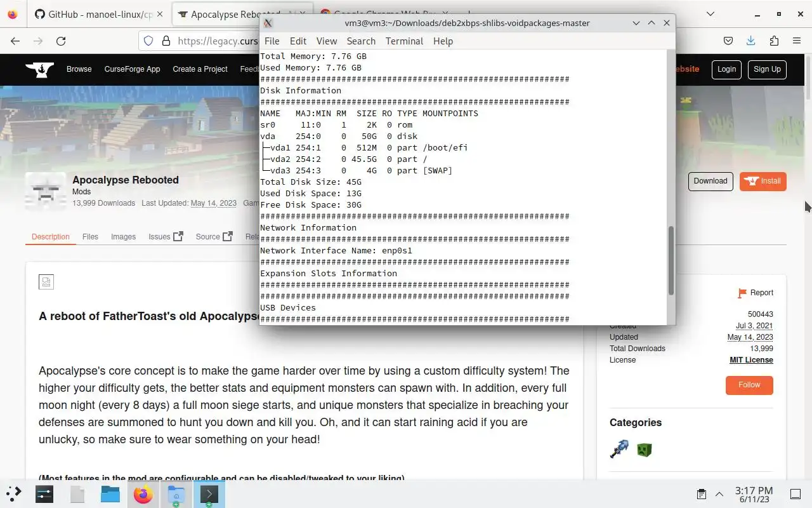Click the Firefox page vertical scrollbar
Image resolution: width=812 pixels, height=508 pixels.
pyautogui.click(x=808, y=76)
